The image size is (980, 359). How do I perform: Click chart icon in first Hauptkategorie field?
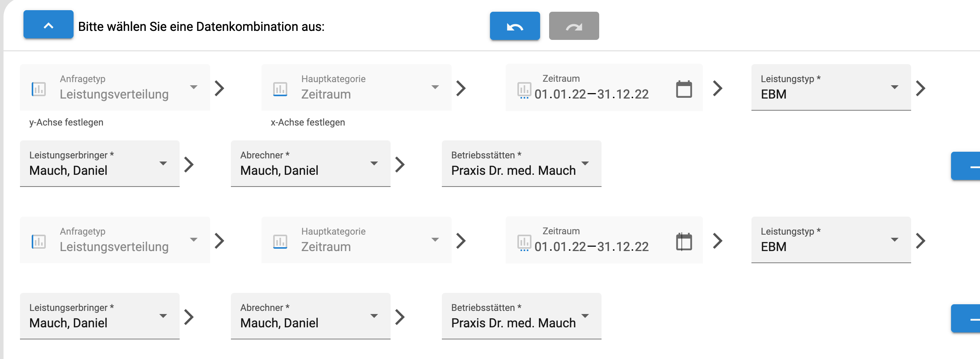tap(280, 89)
